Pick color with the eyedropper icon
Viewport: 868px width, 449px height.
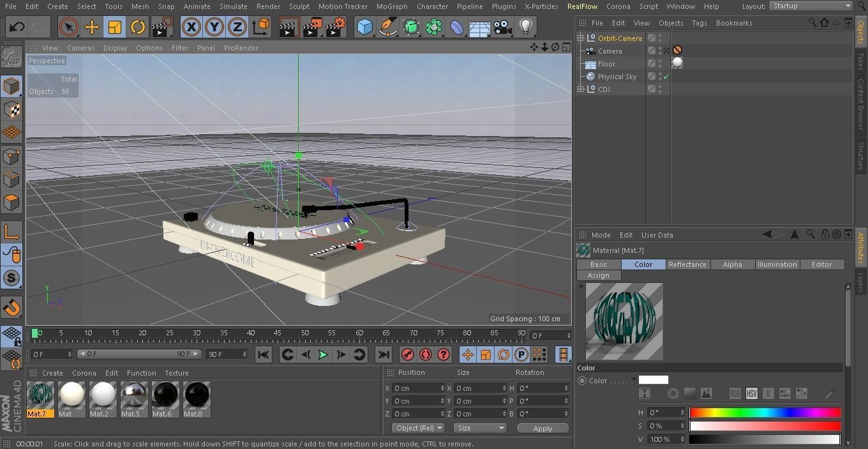[x=830, y=393]
